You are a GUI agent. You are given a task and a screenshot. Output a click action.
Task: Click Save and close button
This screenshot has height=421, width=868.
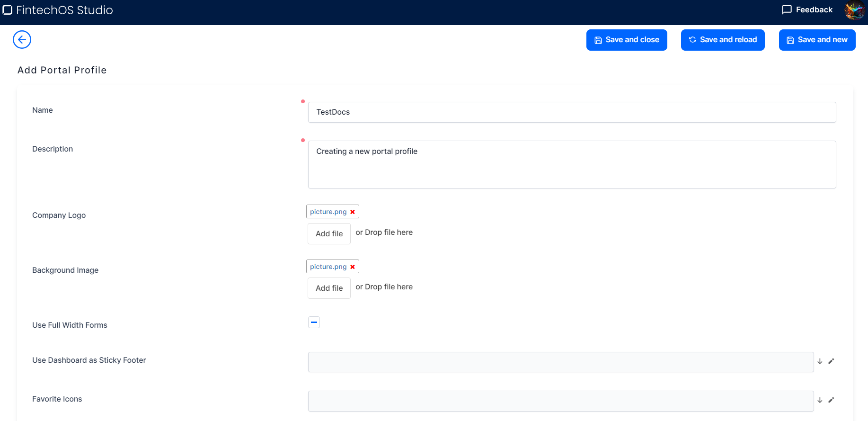(x=626, y=40)
